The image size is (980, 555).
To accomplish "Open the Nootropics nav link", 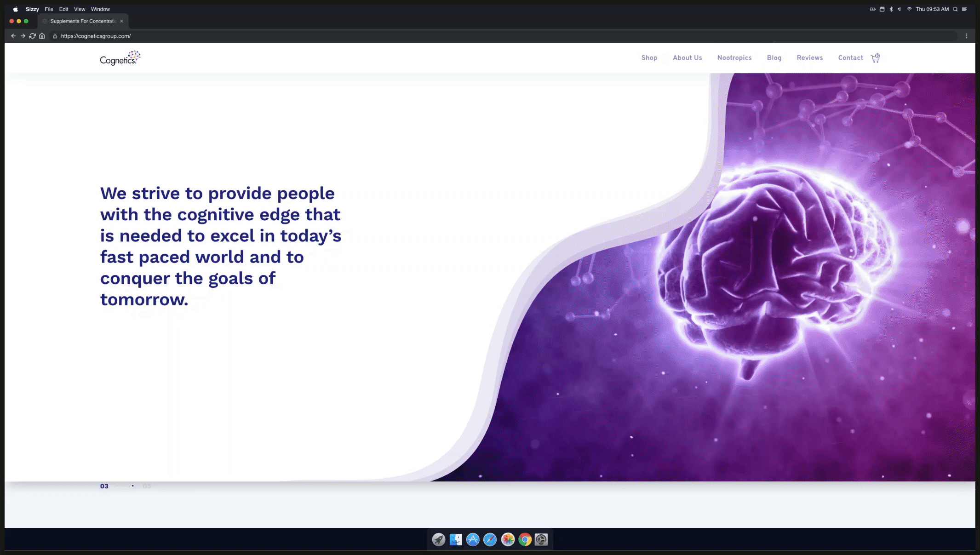I will coord(734,58).
